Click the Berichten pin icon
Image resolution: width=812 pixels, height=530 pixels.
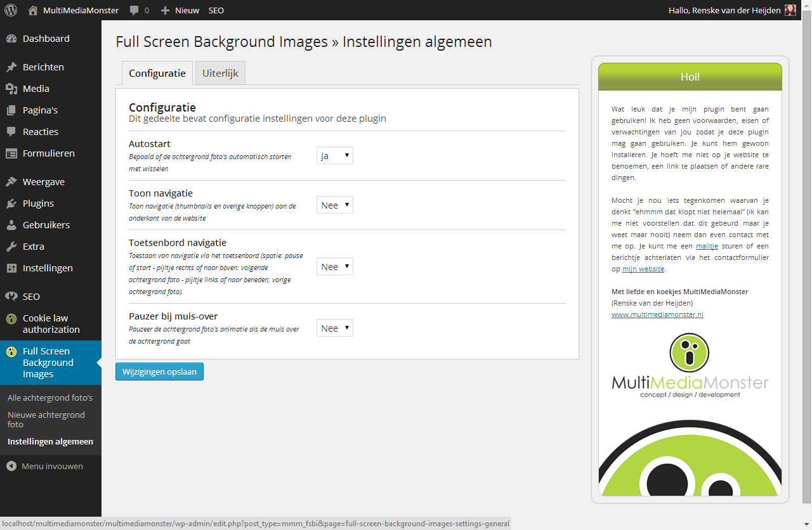point(11,67)
